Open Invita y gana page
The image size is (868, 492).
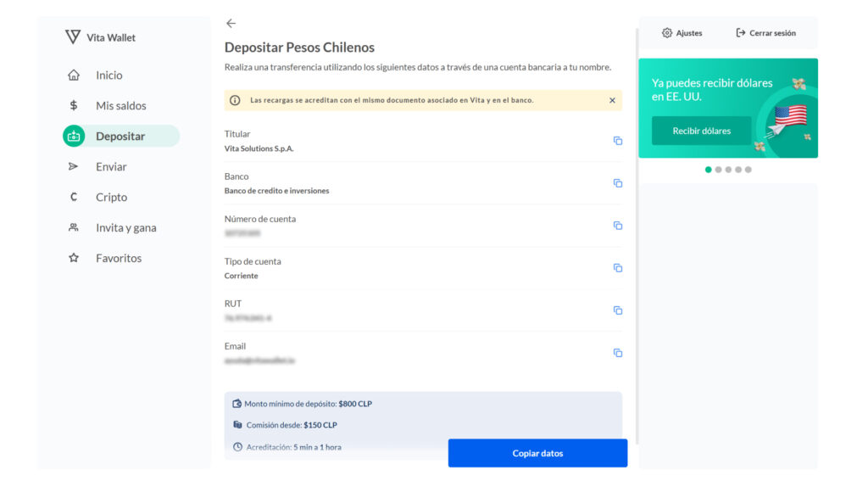tap(125, 228)
